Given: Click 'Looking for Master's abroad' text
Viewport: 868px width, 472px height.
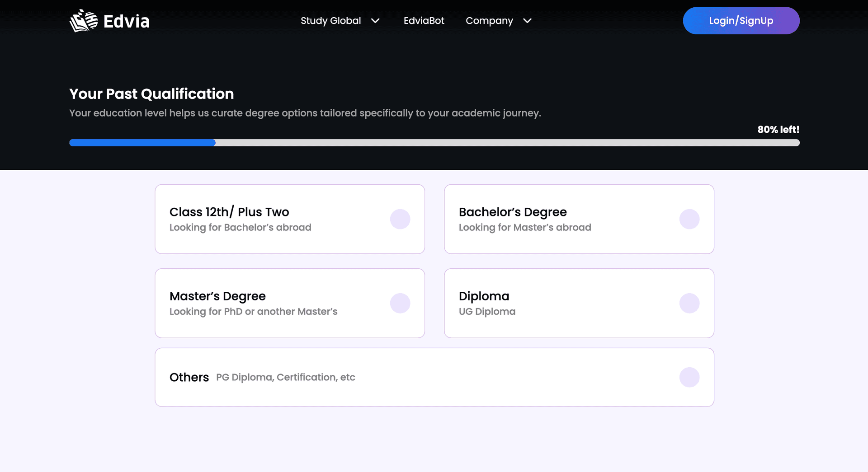Looking at the screenshot, I should (x=525, y=227).
